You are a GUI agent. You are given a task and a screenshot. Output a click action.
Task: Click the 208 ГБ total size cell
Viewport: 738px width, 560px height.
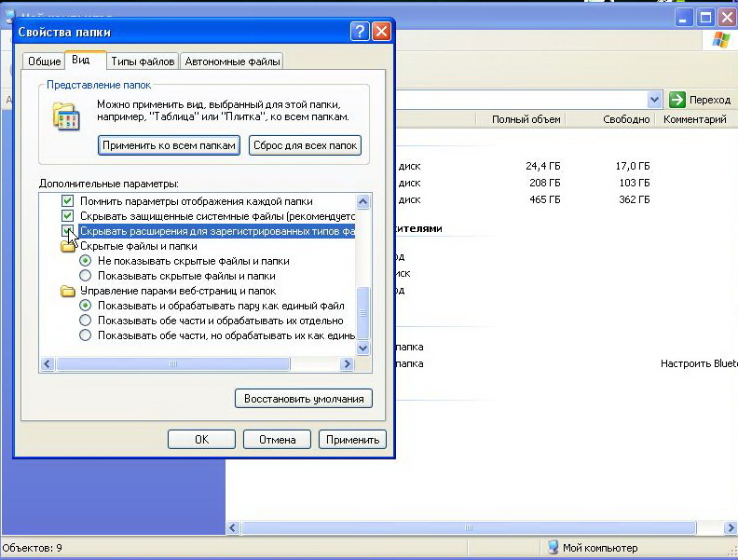pyautogui.click(x=545, y=183)
